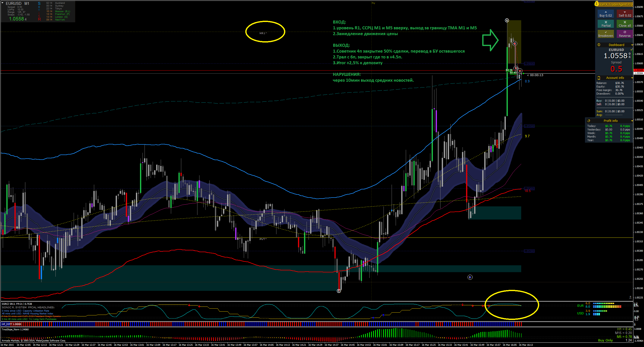Click the 16 Mar 16:13 time axis label
The width and height of the screenshot is (644, 347).
point(526,345)
